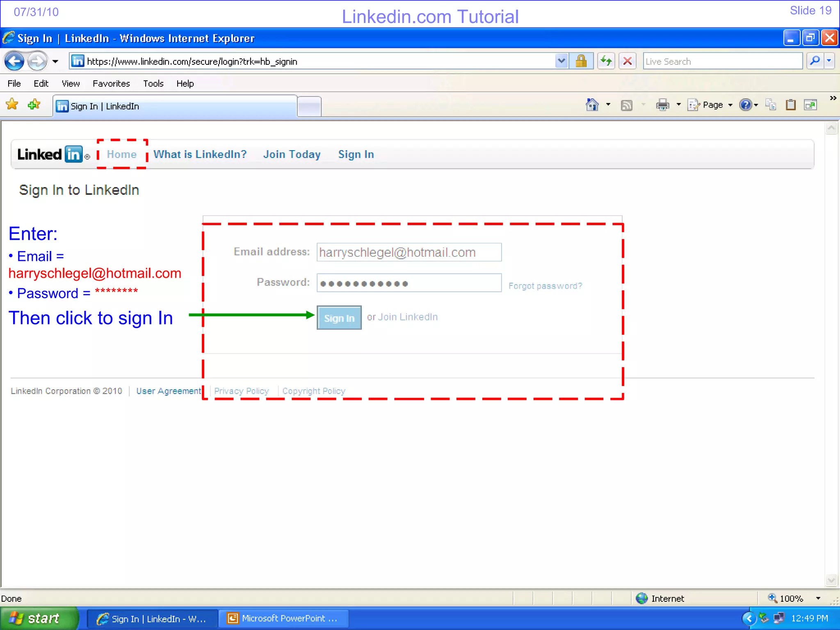Open Favorites Center star icon
The height and width of the screenshot is (630, 840).
pos(12,104)
